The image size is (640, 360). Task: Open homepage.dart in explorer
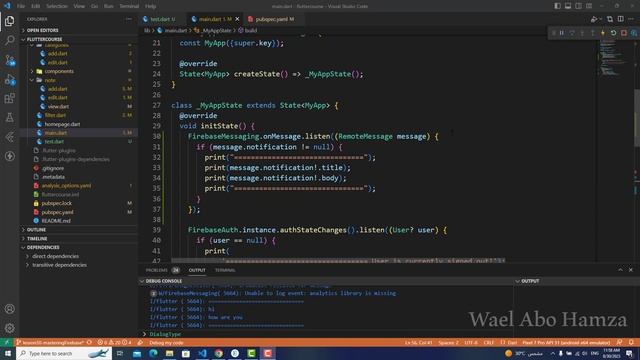point(62,124)
